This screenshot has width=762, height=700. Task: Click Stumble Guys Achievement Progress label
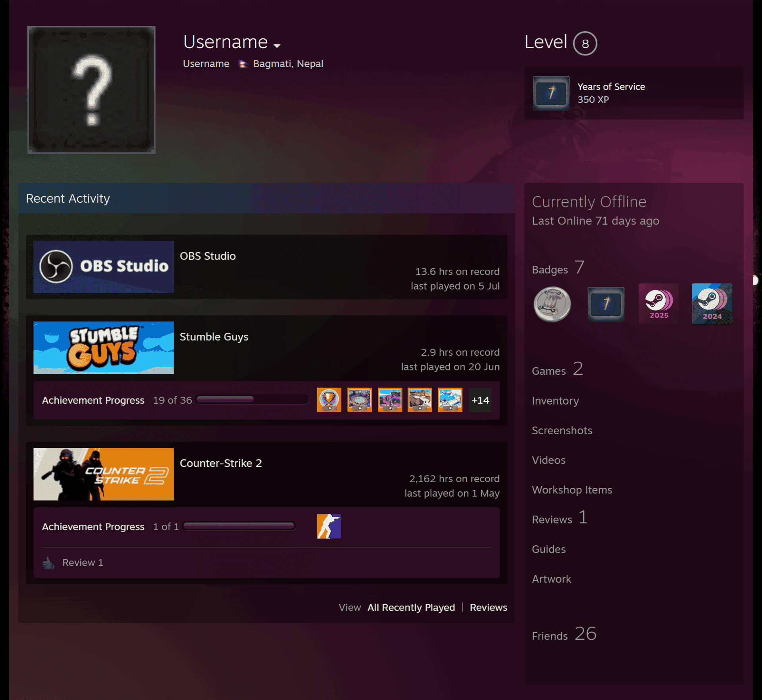coord(93,400)
